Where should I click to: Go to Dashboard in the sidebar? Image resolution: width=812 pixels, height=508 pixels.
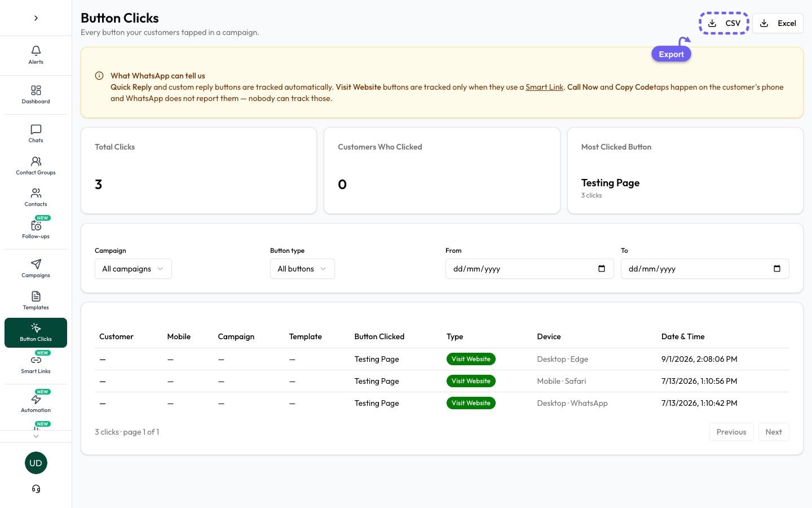pyautogui.click(x=36, y=95)
